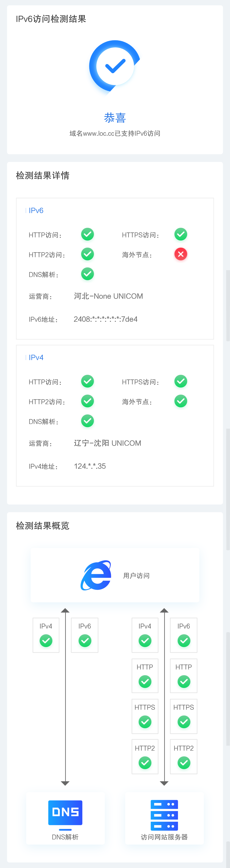Click the large blue success checkmark badge
Viewport: 230px width, 868px height.
(x=115, y=66)
